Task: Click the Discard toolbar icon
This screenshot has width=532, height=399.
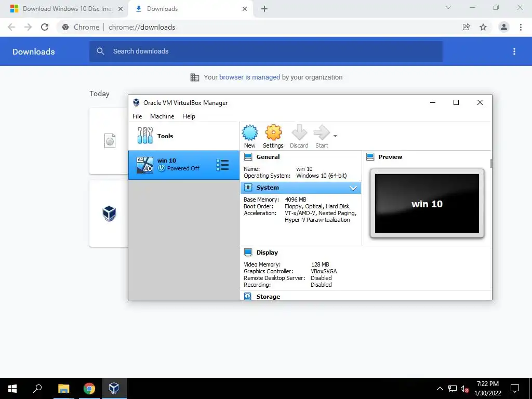Action: point(299,132)
